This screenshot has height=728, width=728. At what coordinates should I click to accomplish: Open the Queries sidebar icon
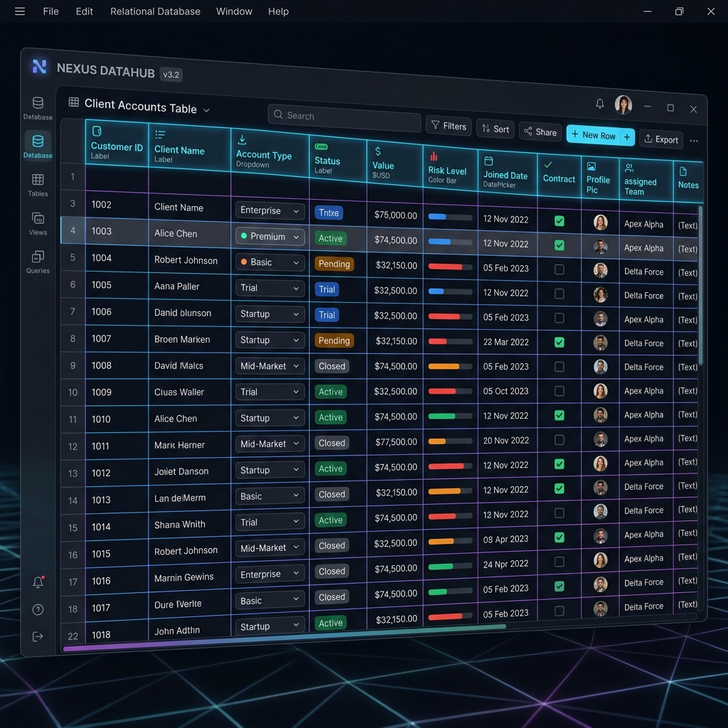coord(38,262)
